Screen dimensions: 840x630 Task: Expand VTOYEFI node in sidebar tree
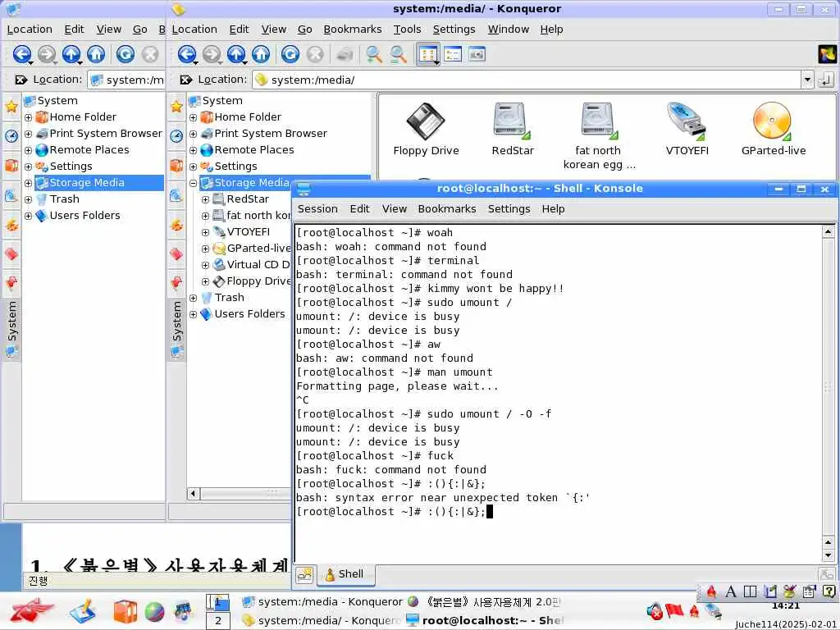coord(205,232)
